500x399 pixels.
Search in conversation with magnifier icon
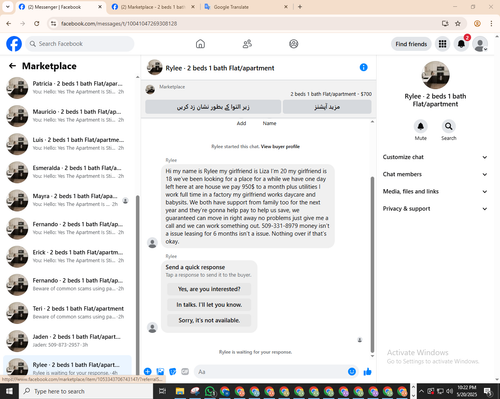(x=449, y=126)
